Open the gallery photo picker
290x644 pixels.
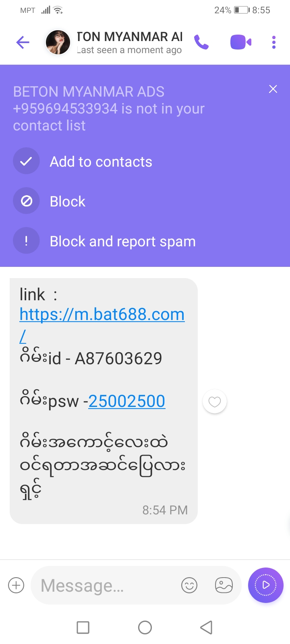click(x=224, y=585)
